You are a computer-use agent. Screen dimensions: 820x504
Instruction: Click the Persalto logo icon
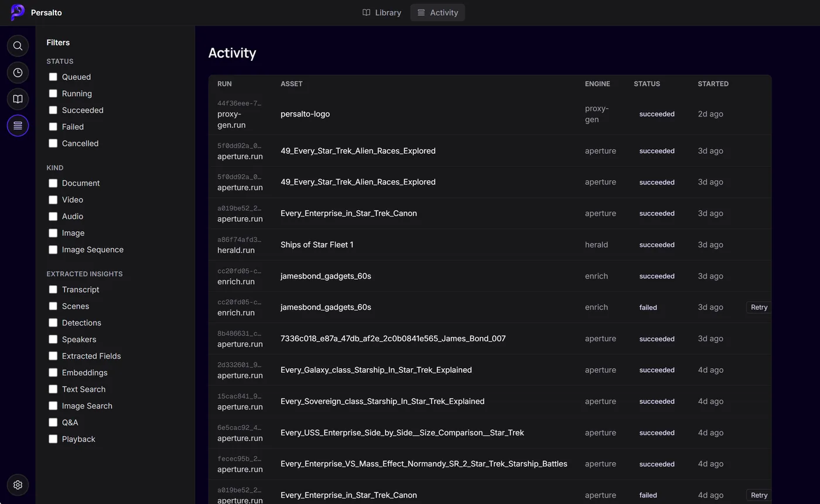click(18, 12)
